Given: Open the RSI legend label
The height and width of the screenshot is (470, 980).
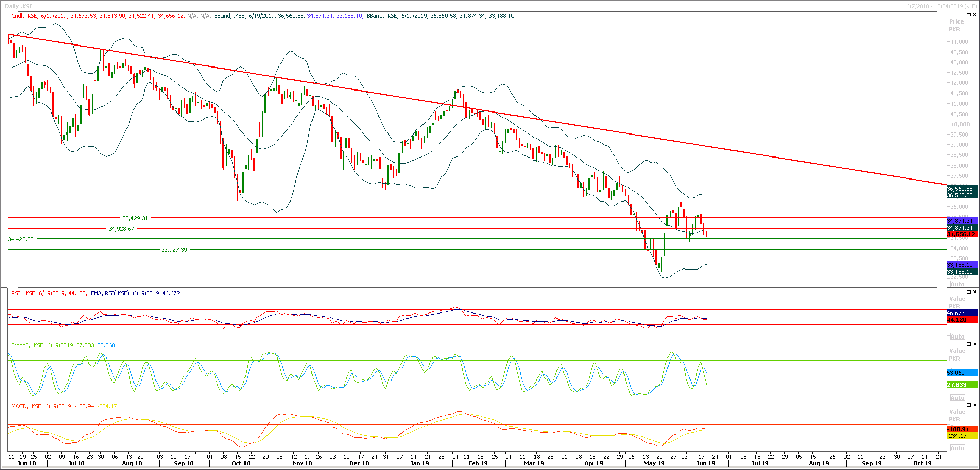Looking at the screenshot, I should coord(15,293).
